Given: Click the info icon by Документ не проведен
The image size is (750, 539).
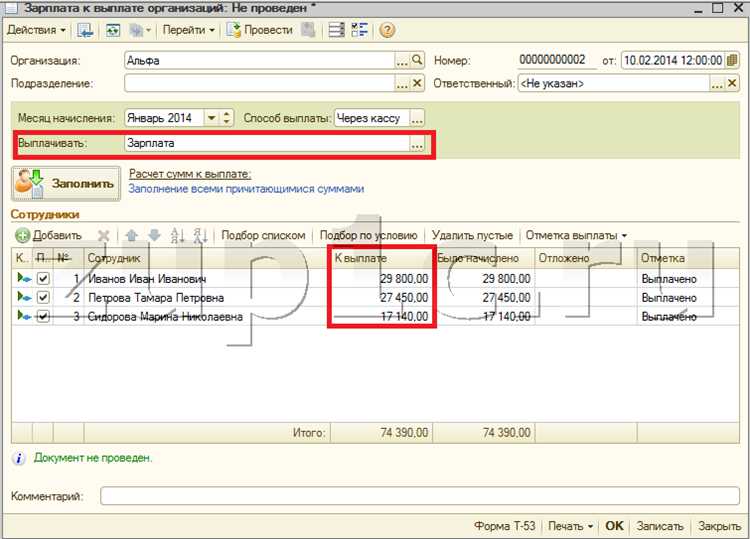Looking at the screenshot, I should coord(18,458).
